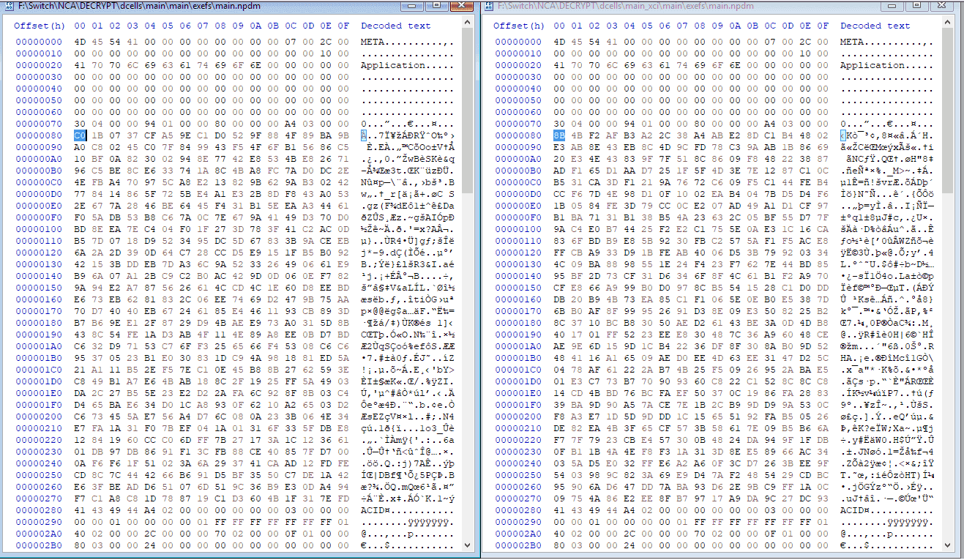Click the Offset(h) header in right window
964x560 pixels.
pos(519,26)
